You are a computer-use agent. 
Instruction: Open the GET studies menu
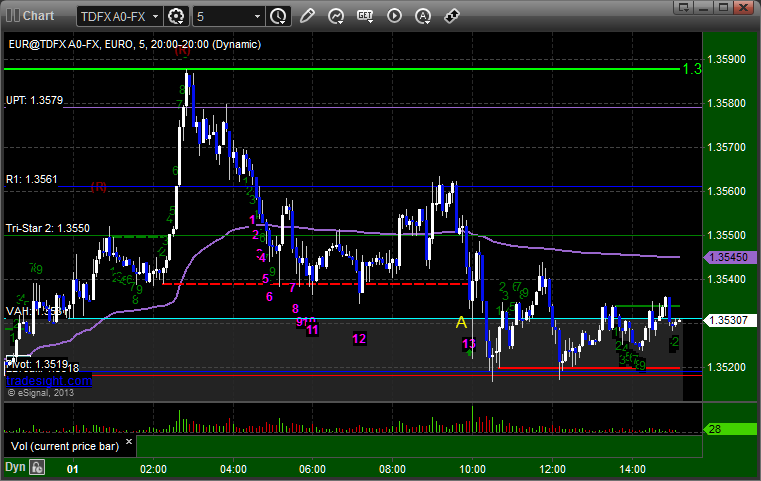click(x=365, y=16)
